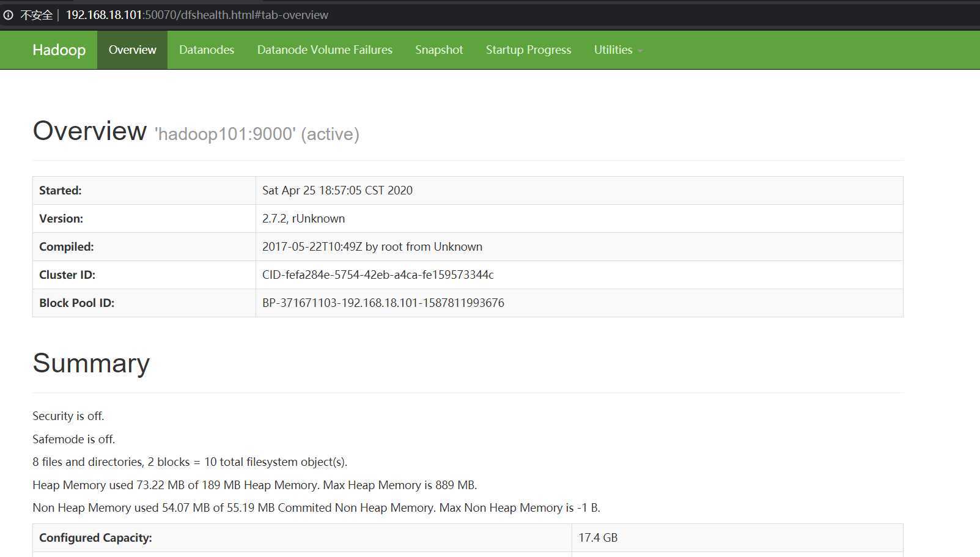The height and width of the screenshot is (557, 980).
Task: Go to the Snapshot tab
Action: click(439, 50)
